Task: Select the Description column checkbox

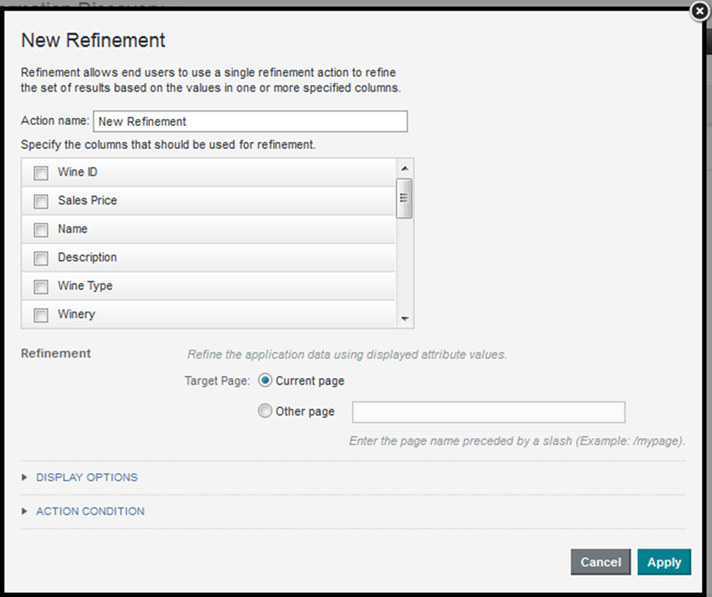Action: 41,258
